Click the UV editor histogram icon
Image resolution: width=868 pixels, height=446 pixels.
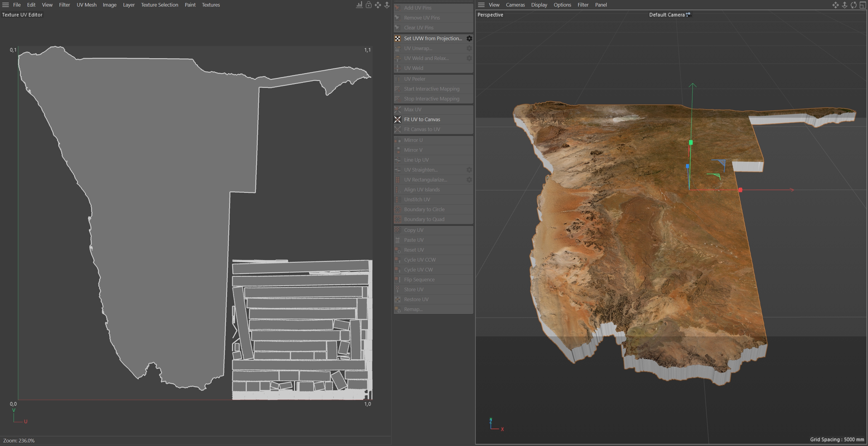click(x=359, y=5)
